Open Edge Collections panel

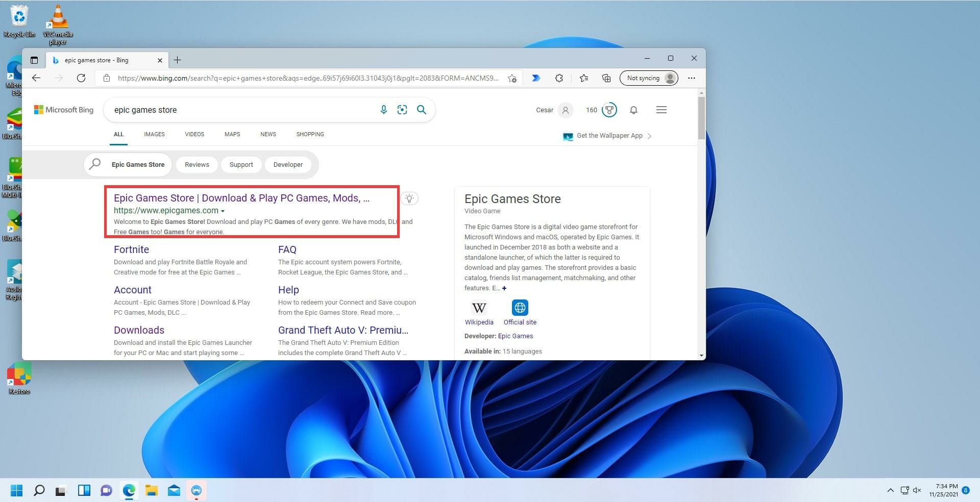(606, 78)
